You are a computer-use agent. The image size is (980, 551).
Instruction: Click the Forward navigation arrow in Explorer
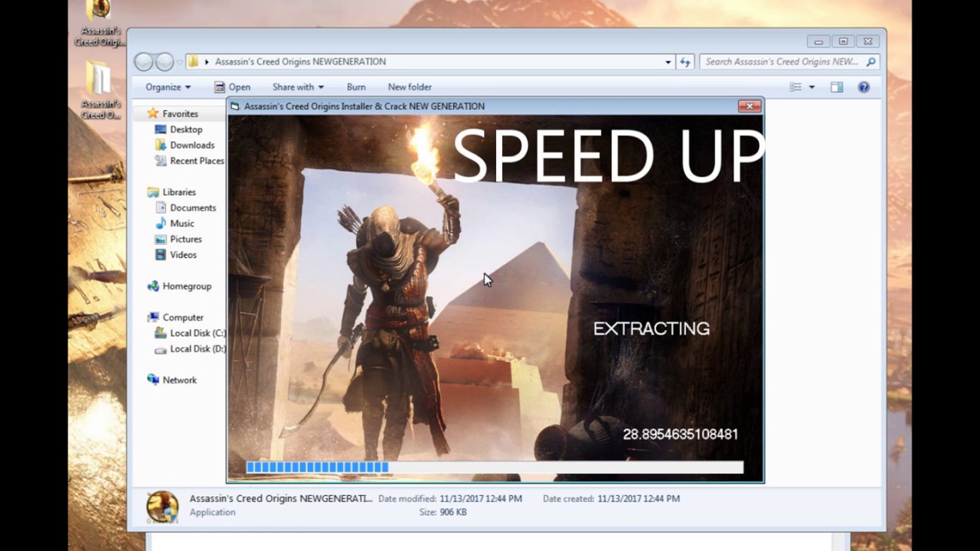(x=165, y=62)
